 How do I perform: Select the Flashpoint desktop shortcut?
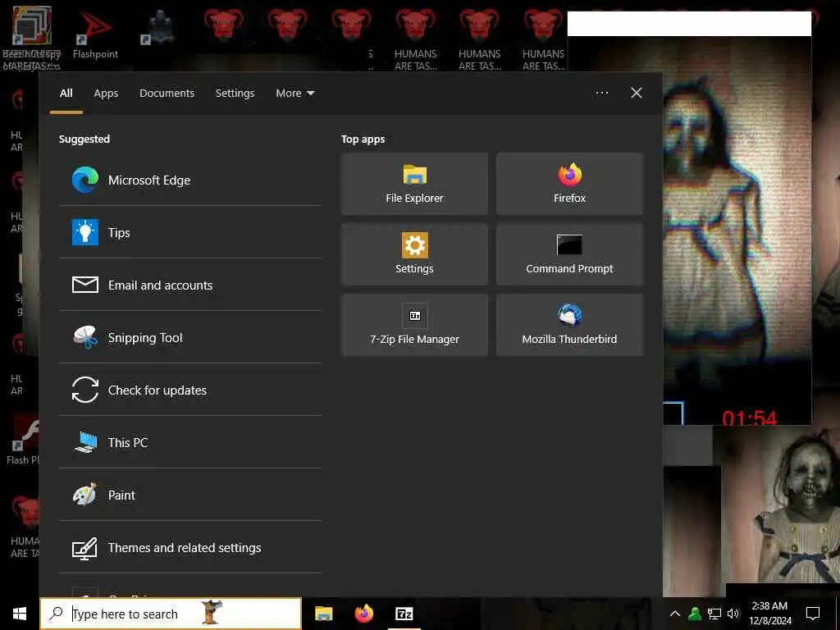click(95, 33)
